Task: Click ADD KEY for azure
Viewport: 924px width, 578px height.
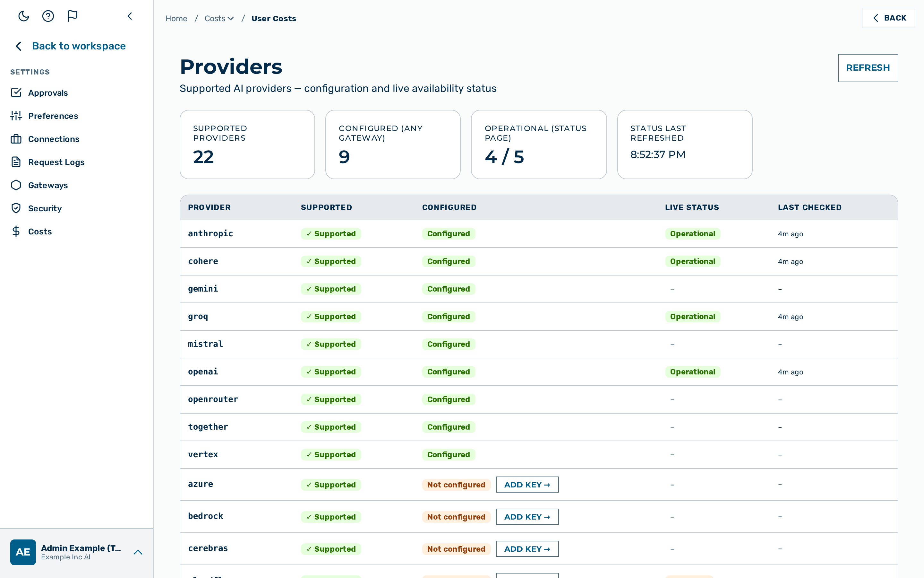Action: (527, 484)
